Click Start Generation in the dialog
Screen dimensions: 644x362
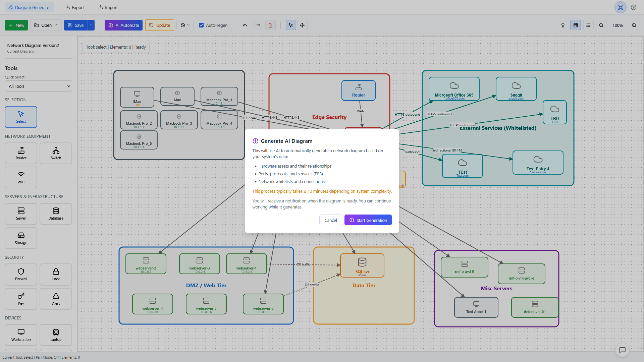[x=368, y=220]
